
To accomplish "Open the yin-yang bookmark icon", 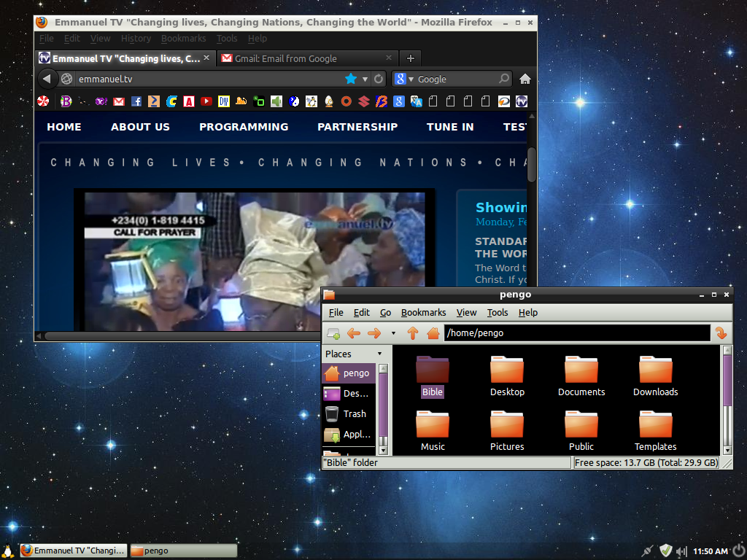I will tap(294, 101).
